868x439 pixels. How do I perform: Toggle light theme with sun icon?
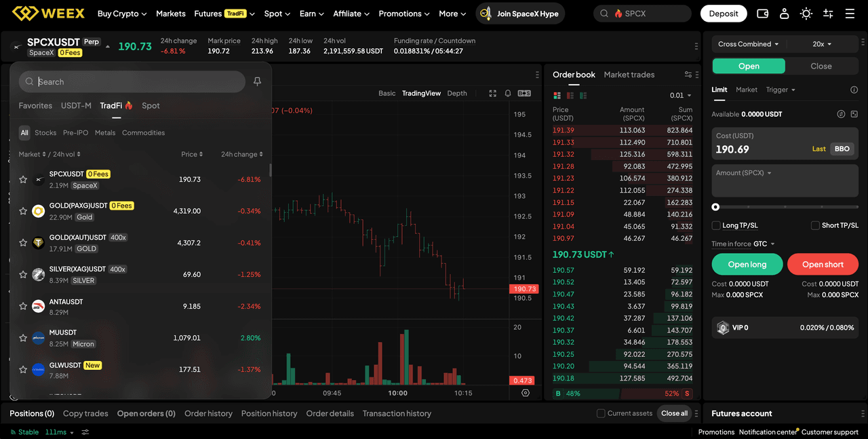point(806,14)
